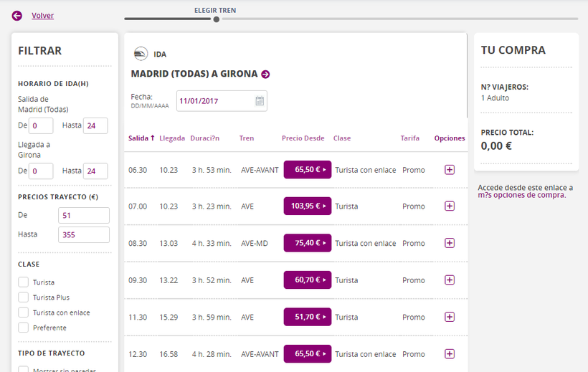Click the arrow icon next to Madrid a Girona
The image size is (588, 372).
(x=265, y=74)
